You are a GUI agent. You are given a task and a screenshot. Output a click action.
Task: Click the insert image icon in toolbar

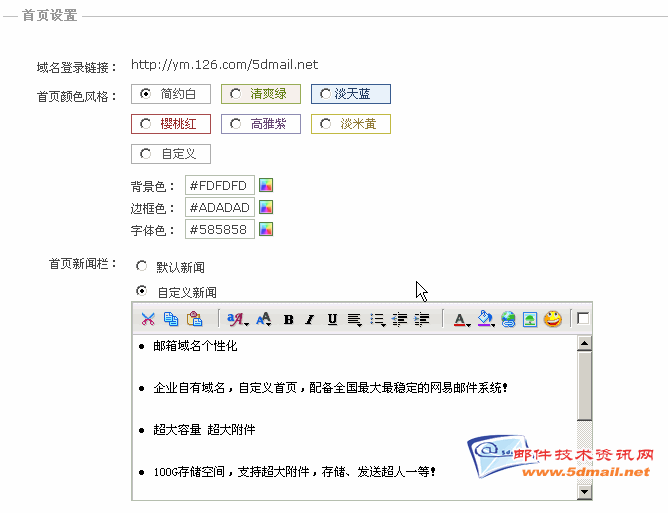point(530,319)
